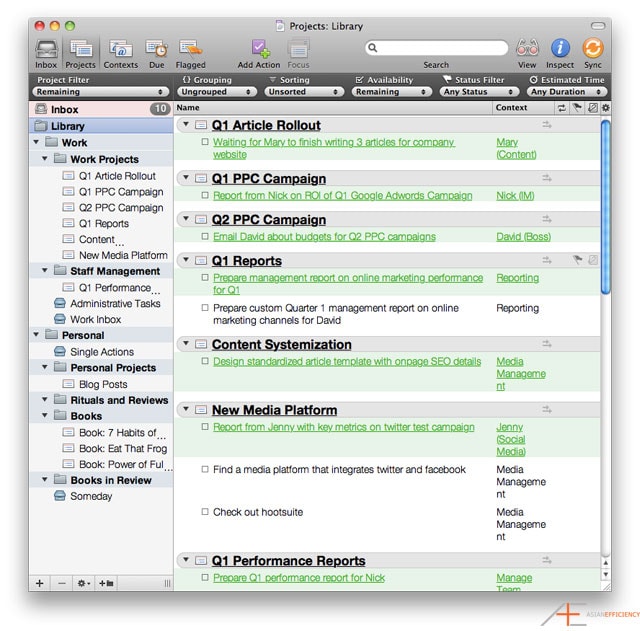Click the project type icon on Q1 PPC Campaign

[201, 178]
